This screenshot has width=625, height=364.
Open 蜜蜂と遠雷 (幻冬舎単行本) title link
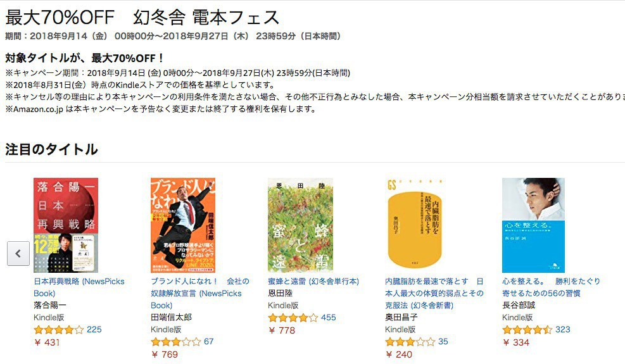[x=313, y=282]
